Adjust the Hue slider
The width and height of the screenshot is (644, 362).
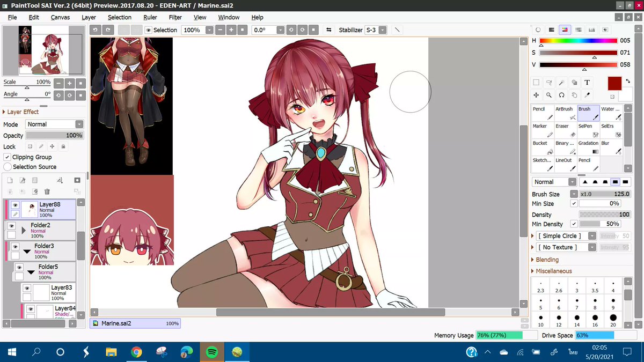pyautogui.click(x=579, y=41)
